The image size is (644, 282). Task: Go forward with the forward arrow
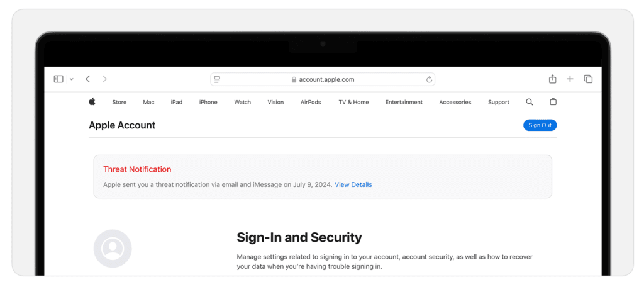coord(105,79)
